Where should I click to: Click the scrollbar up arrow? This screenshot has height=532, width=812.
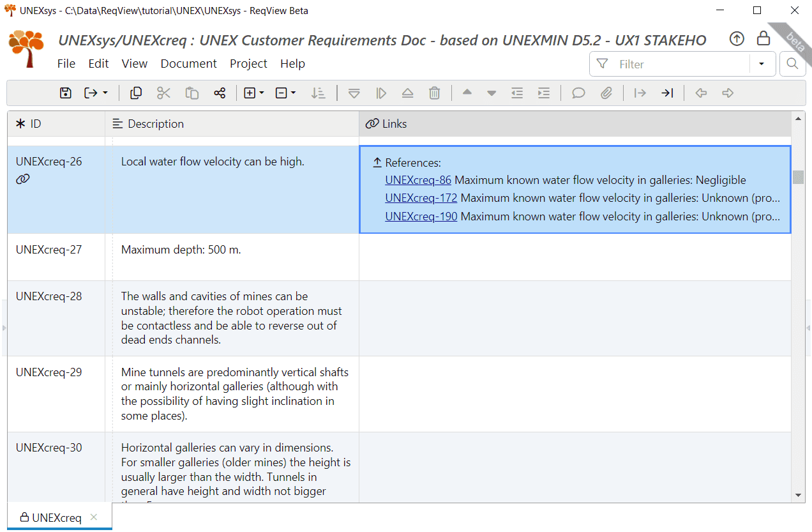coord(798,118)
